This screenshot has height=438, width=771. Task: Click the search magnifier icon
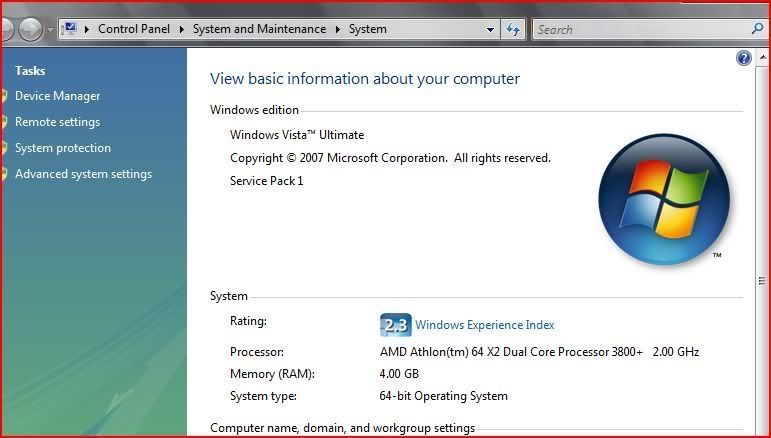757,29
